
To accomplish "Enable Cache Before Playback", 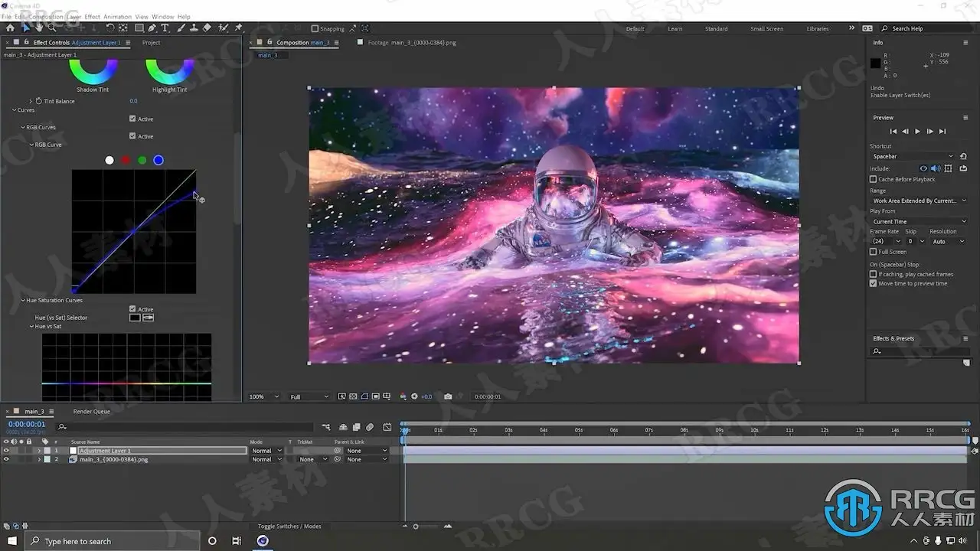I will (x=873, y=179).
